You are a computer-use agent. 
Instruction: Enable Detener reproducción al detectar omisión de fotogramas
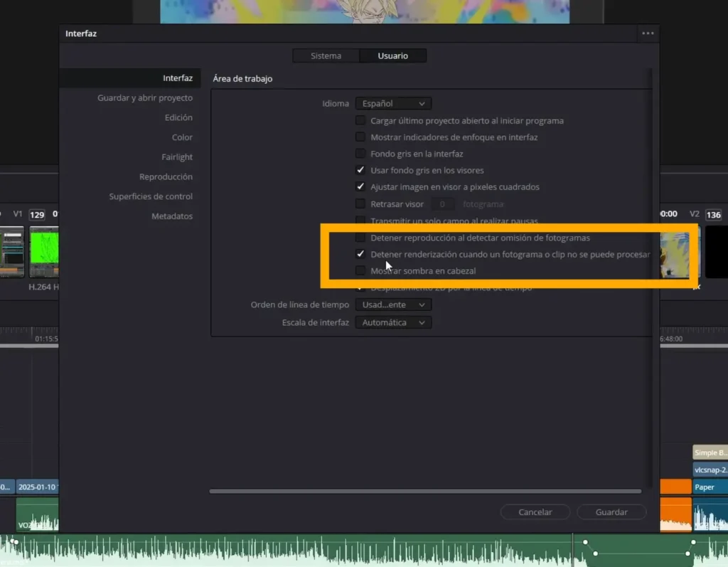[360, 238]
